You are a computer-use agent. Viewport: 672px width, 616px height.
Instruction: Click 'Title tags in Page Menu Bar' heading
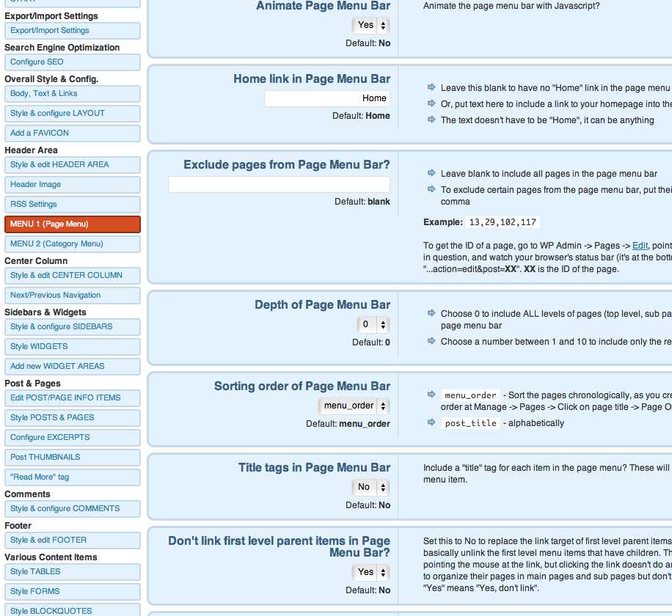pyautogui.click(x=315, y=468)
